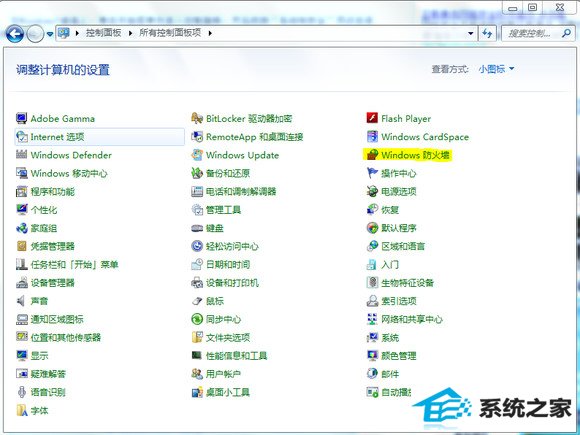Open 入门 link
580x435 pixels.
390,264
